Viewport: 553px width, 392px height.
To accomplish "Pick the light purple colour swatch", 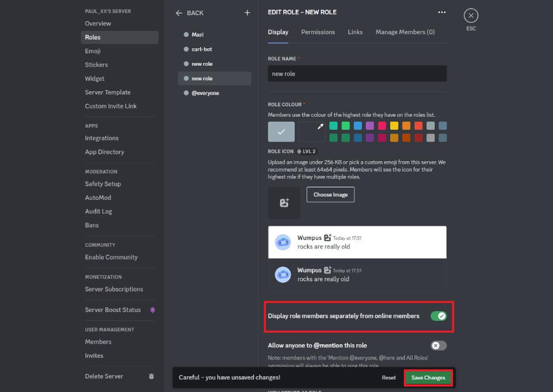I will (x=370, y=125).
